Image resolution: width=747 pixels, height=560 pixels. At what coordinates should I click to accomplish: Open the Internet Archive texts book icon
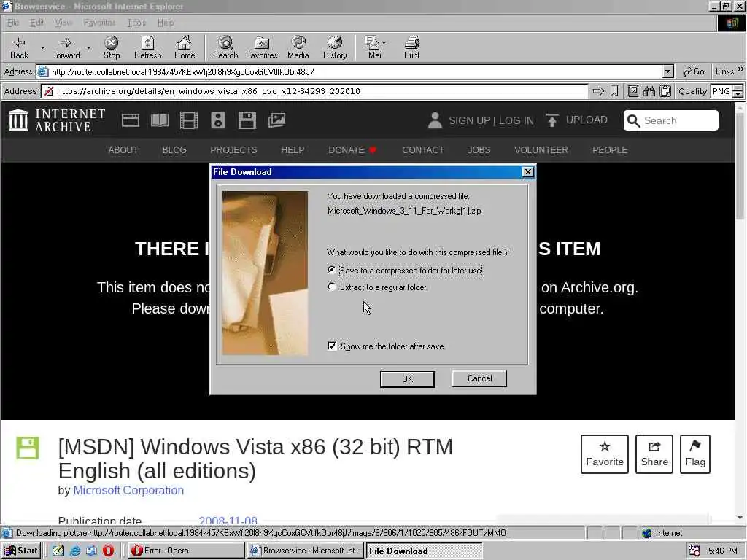160,120
